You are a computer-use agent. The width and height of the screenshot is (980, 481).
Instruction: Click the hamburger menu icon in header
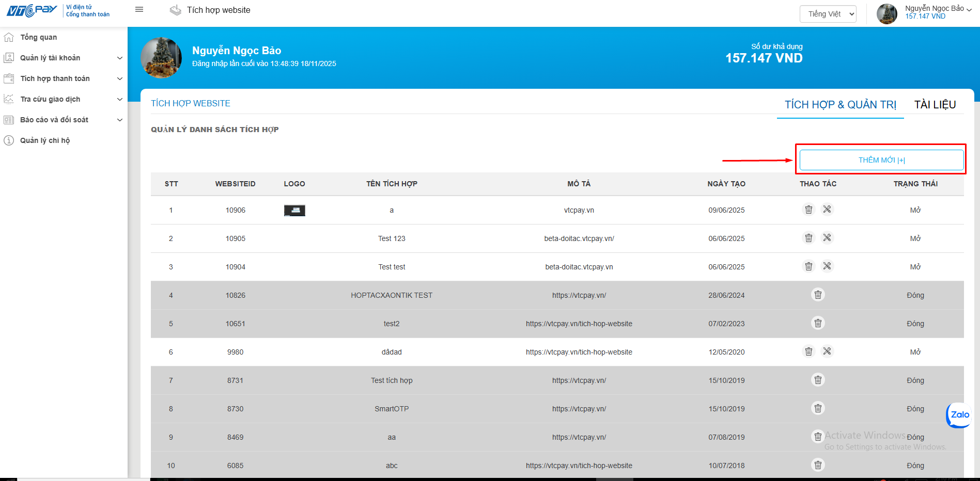pos(139,9)
